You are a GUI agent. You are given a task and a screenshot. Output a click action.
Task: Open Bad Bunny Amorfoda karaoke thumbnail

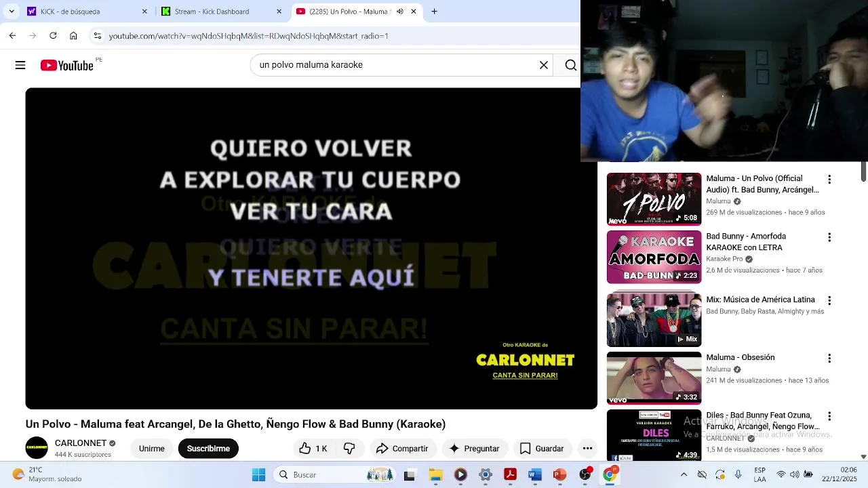[x=654, y=257]
